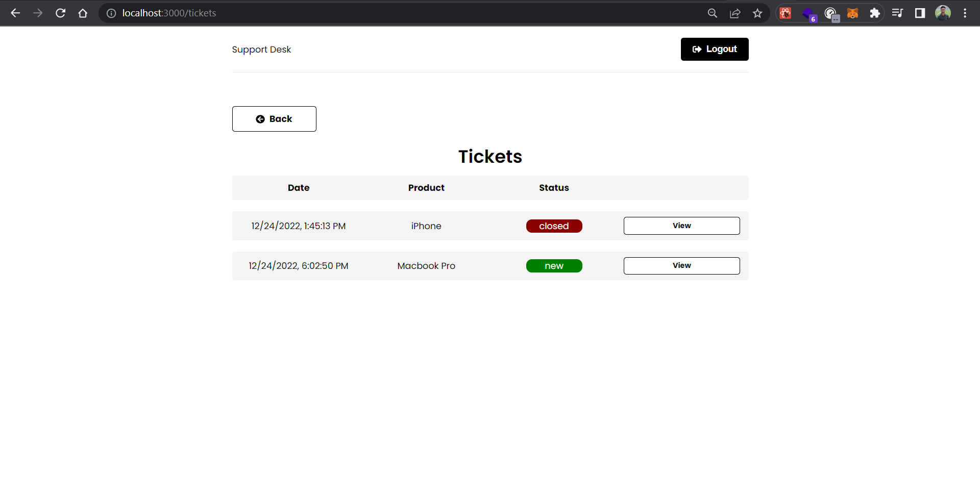Toggle the browser side panel

click(x=920, y=13)
